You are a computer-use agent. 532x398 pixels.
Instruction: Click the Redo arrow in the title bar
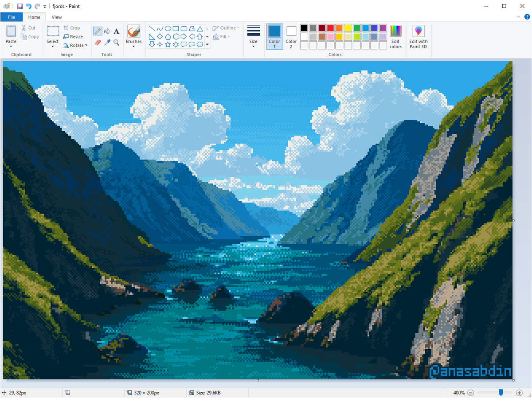pos(37,6)
